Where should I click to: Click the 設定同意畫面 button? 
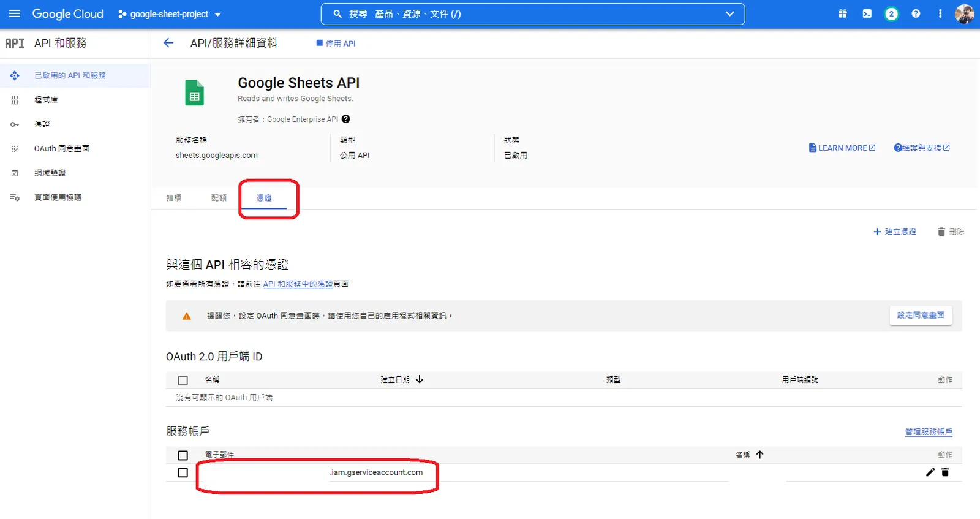(920, 315)
